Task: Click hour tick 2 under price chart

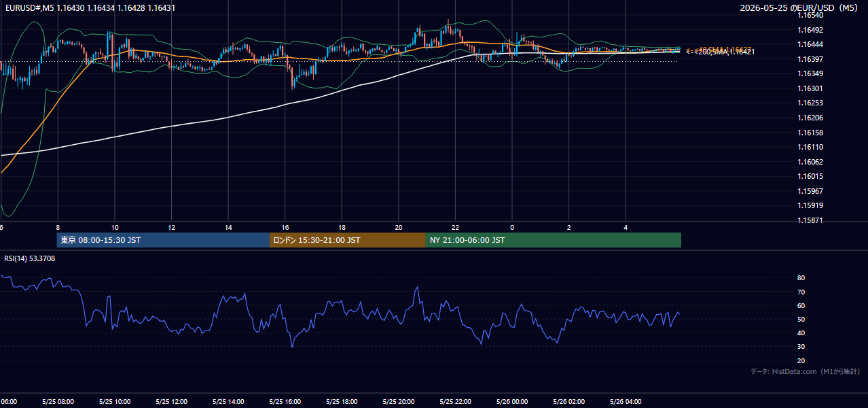Action: pyautogui.click(x=569, y=227)
